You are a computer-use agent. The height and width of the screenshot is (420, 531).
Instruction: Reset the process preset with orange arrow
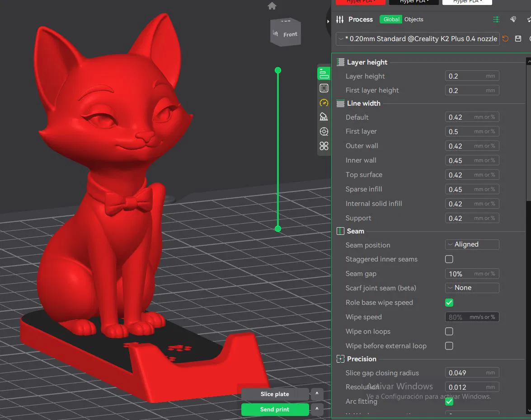[x=505, y=38]
